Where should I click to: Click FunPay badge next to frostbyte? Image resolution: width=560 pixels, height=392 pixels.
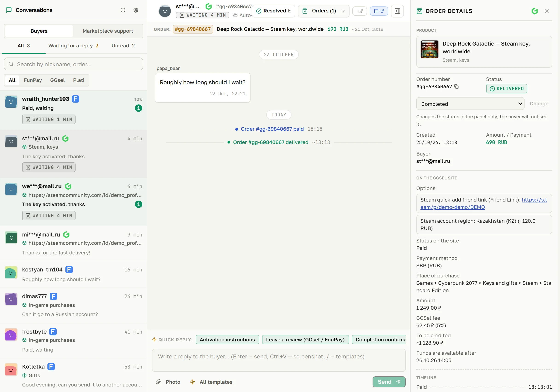(x=53, y=331)
